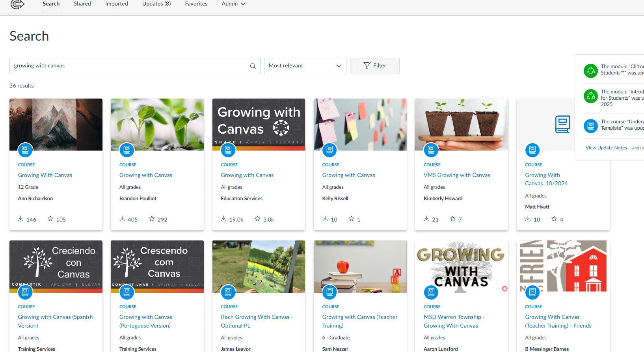Screen dimensions: 644x352
Task: Open Growing With Canvas (Teacher Training) - Friends
Action: [558, 321]
